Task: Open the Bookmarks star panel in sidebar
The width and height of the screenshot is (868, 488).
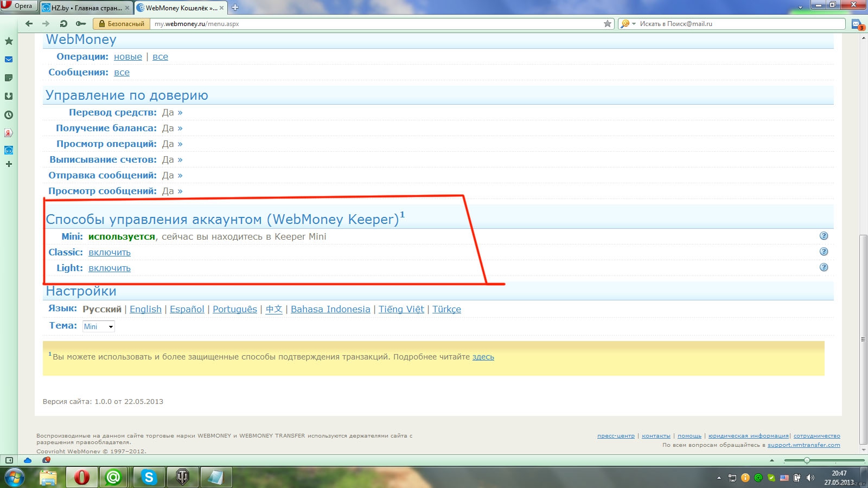Action: tap(9, 41)
